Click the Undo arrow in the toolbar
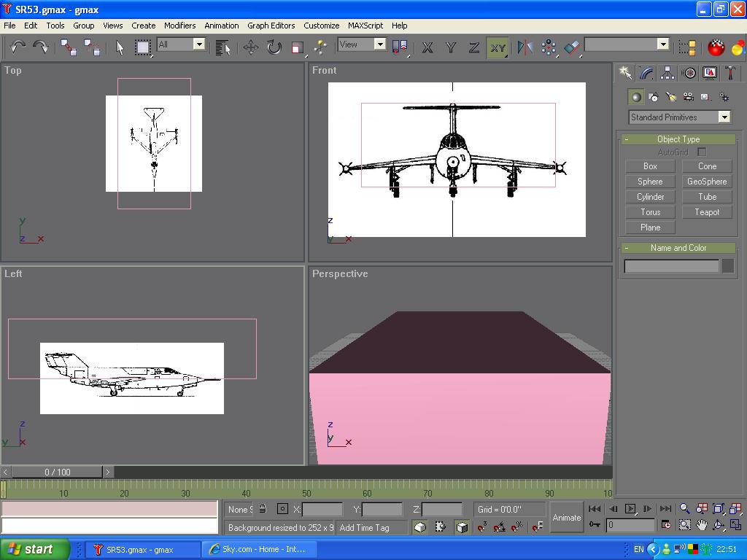Screen dimensions: 747x560 point(18,47)
